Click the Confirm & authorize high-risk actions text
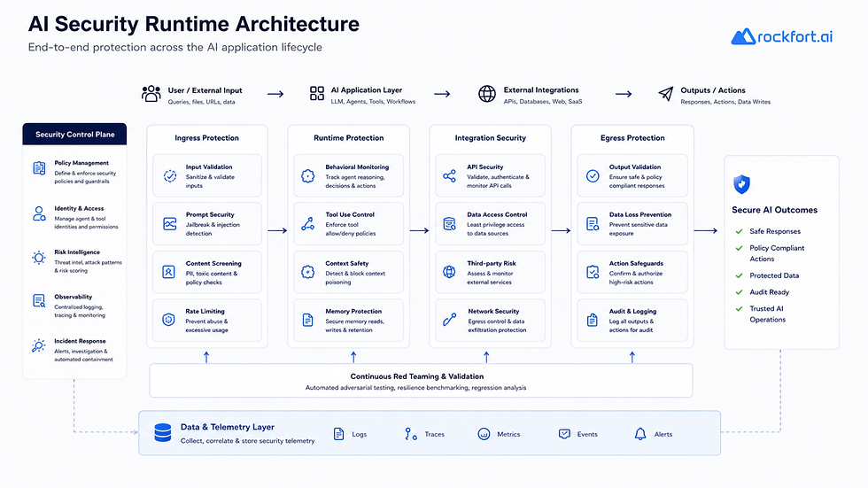The width and height of the screenshot is (868, 488). [x=636, y=278]
